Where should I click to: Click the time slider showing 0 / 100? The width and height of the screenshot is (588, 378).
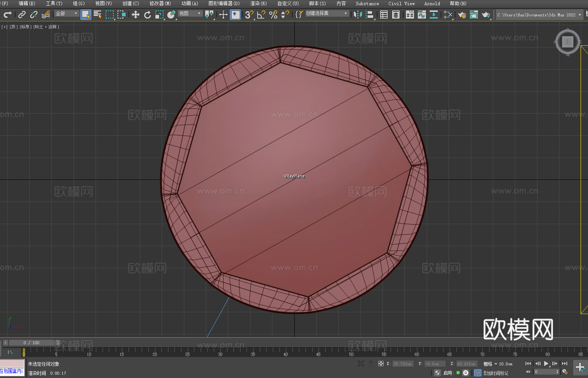pyautogui.click(x=32, y=343)
